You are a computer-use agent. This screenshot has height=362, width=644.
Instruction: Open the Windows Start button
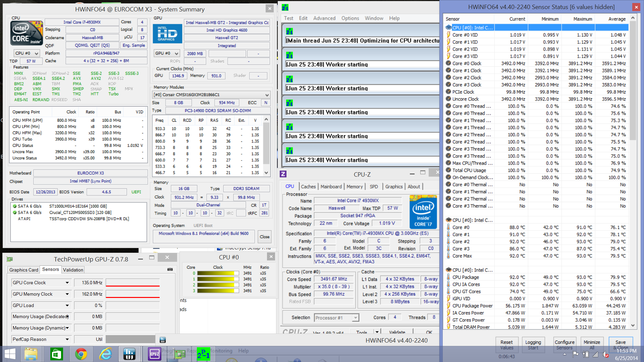[10, 354]
